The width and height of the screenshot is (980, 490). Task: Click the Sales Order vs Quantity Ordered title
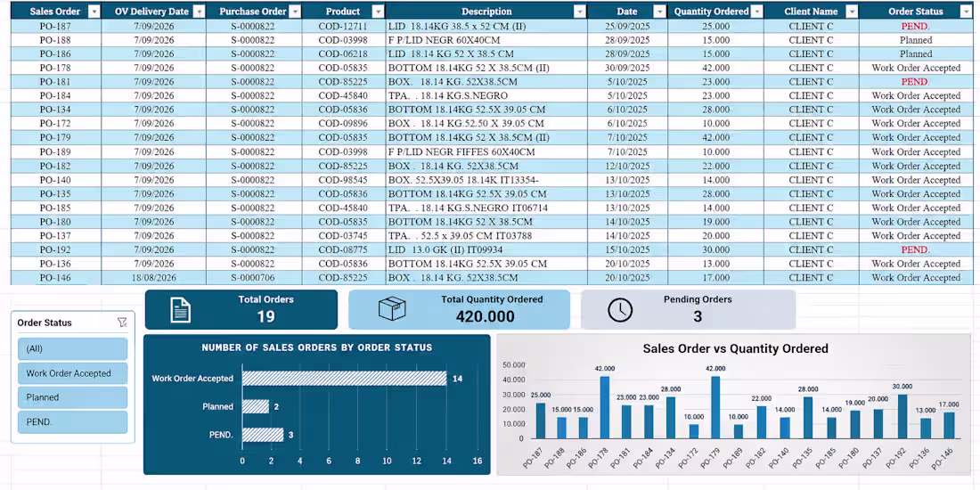(736, 348)
